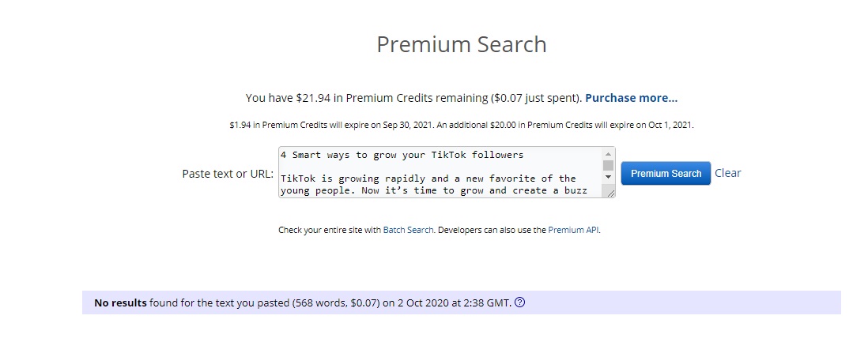Viewport: 868px width, 357px height.
Task: Click the "4 Smart ways" title line in textbox
Action: [x=402, y=155]
